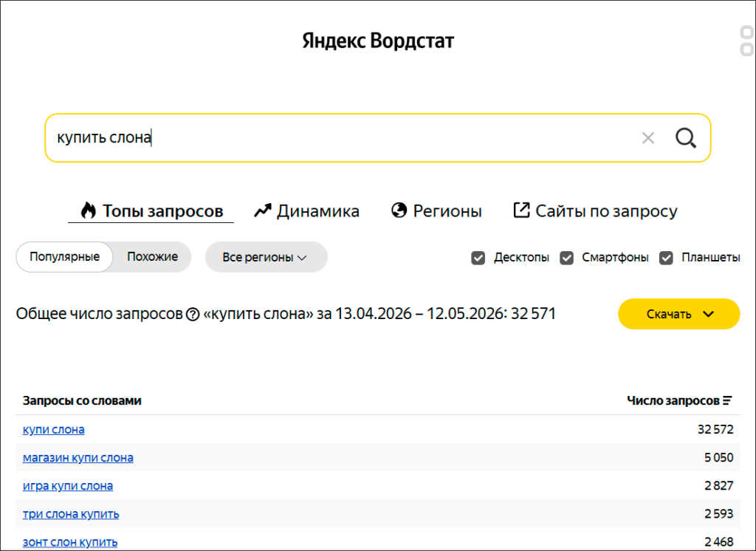This screenshot has width=756, height=551.
Task: Switch to the Похожие option
Action: (x=152, y=257)
